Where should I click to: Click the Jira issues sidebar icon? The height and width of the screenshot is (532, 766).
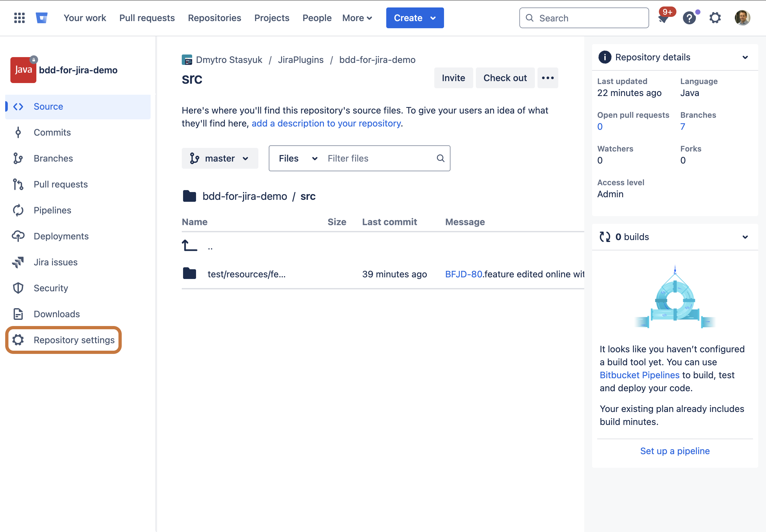point(18,262)
